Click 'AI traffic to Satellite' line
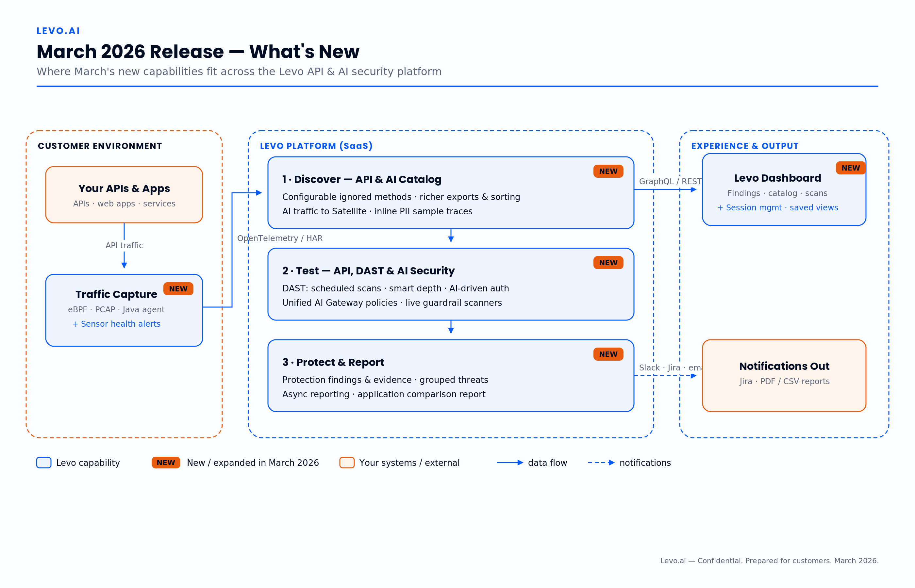The width and height of the screenshot is (915, 588). tap(377, 212)
